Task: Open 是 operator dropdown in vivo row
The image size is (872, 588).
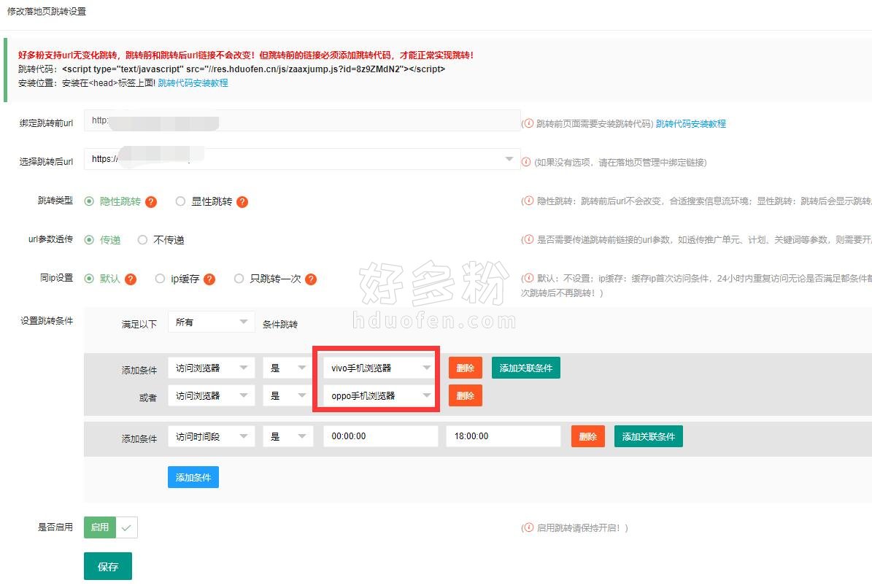Action: pyautogui.click(x=288, y=368)
